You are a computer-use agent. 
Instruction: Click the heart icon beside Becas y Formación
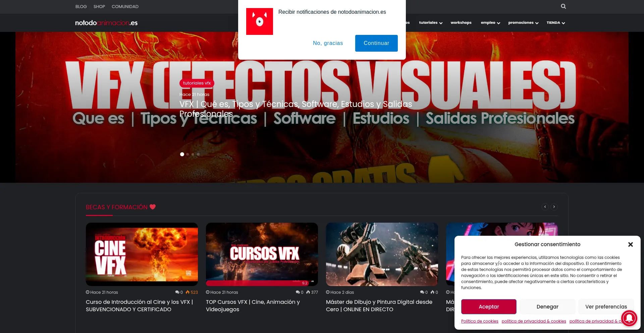[153, 207]
